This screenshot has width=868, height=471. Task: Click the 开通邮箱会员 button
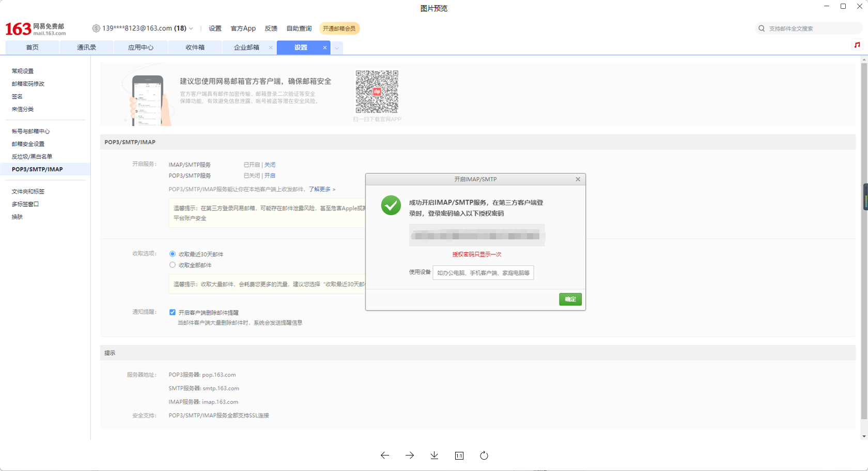[x=339, y=28]
